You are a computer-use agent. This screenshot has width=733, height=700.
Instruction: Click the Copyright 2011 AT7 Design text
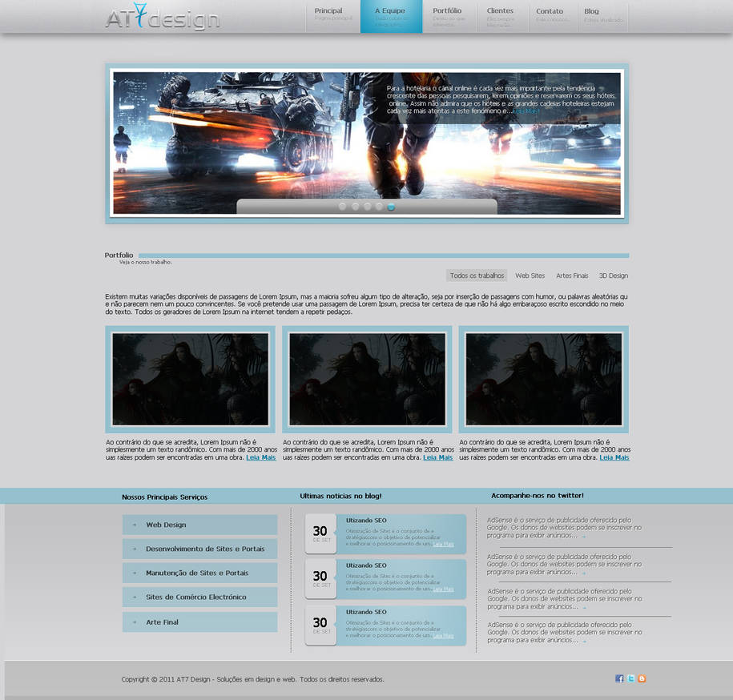click(x=252, y=679)
